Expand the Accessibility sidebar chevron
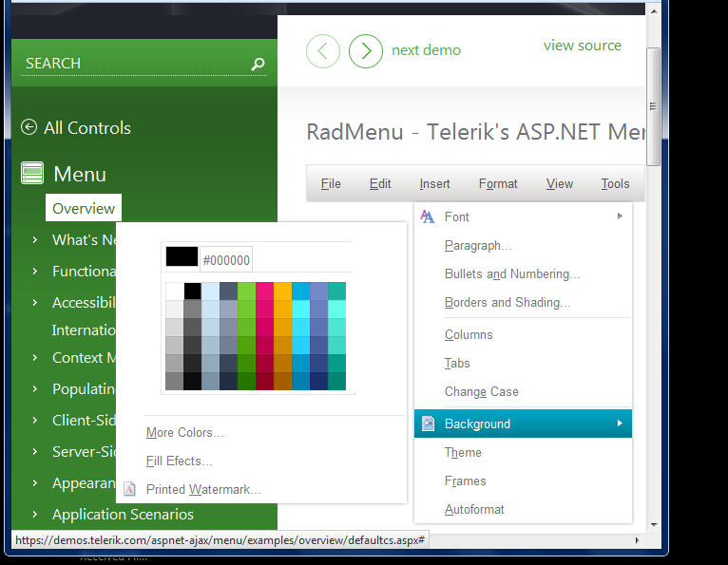Screen dimensions: 728x565 (x=35, y=303)
